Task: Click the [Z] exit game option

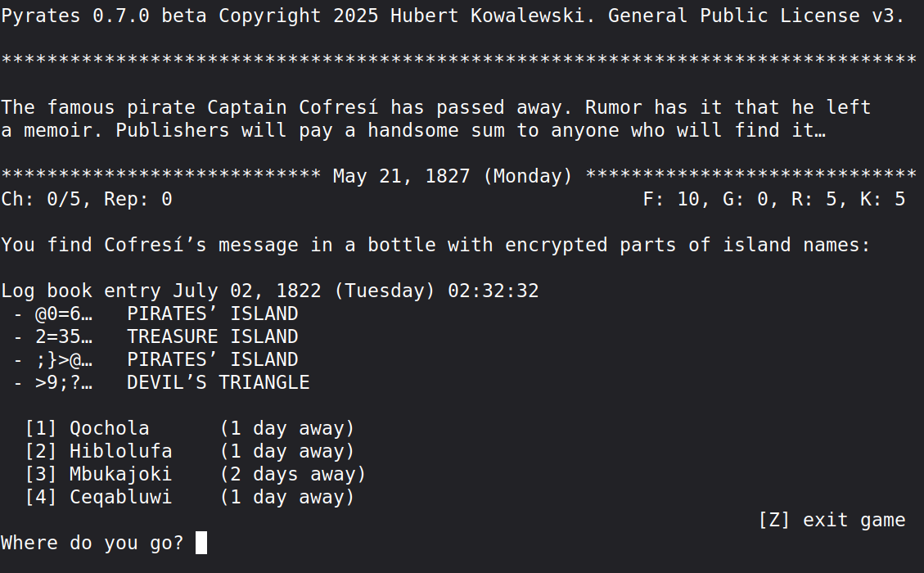Action: click(x=832, y=520)
